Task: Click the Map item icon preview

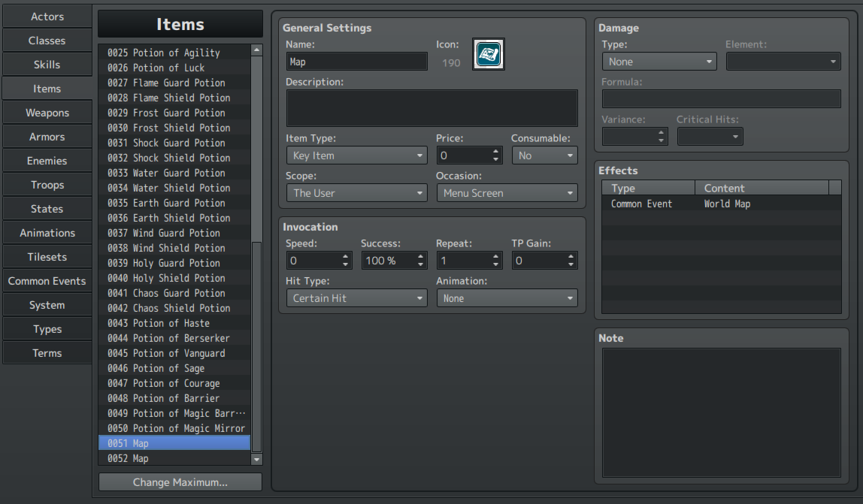Action: click(x=489, y=54)
